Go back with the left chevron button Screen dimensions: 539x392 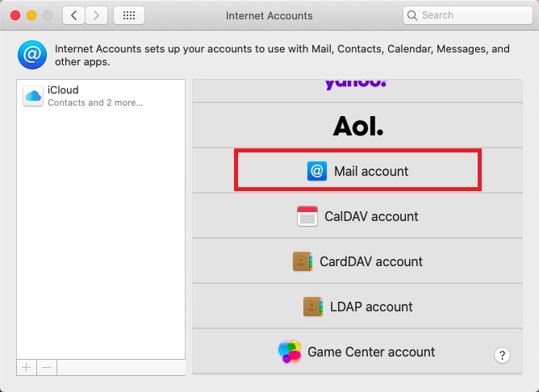(73, 15)
